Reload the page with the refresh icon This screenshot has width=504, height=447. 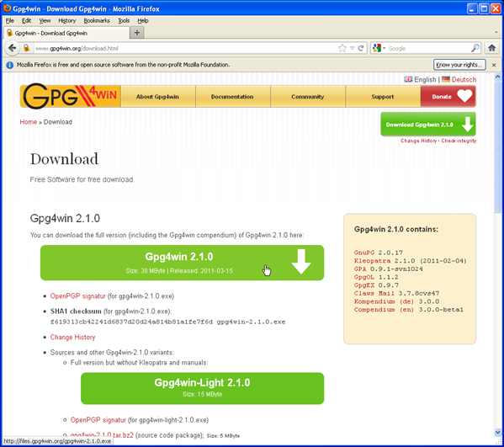click(x=361, y=48)
